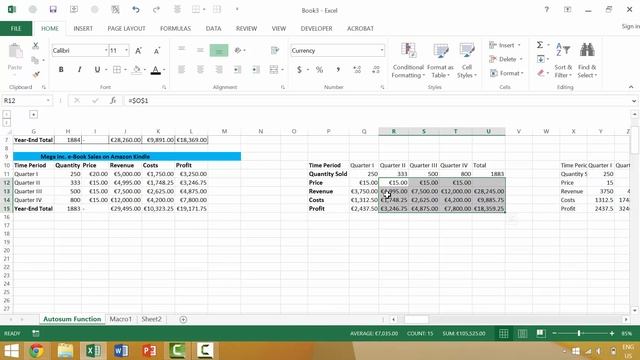Open the Borders dropdown arrow
Screen dimensions: 640x360
tap(125, 70)
